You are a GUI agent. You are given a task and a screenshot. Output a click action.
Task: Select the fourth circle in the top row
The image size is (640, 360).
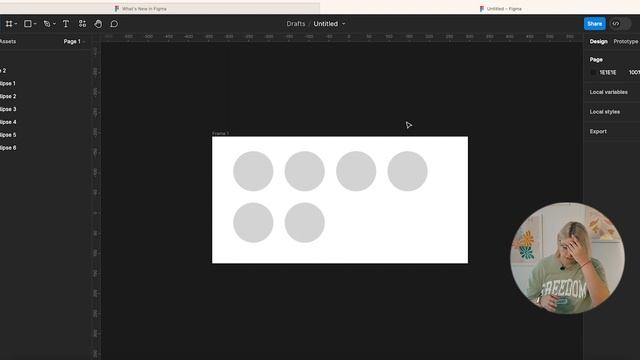click(407, 171)
